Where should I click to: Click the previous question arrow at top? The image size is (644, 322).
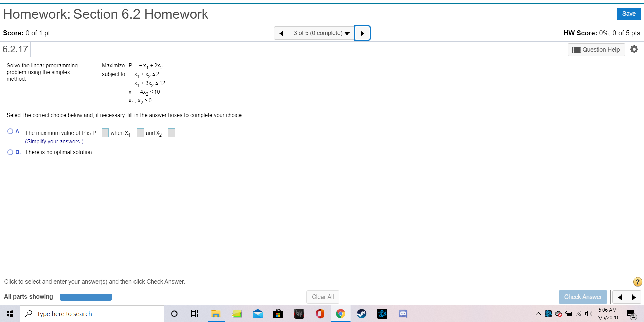[x=281, y=33]
